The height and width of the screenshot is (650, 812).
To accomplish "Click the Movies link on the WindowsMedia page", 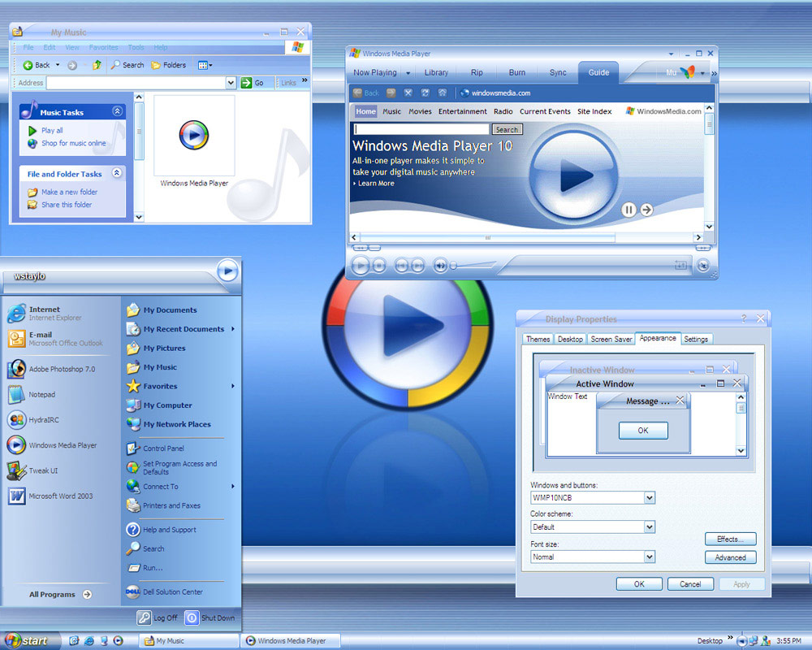I will (420, 111).
